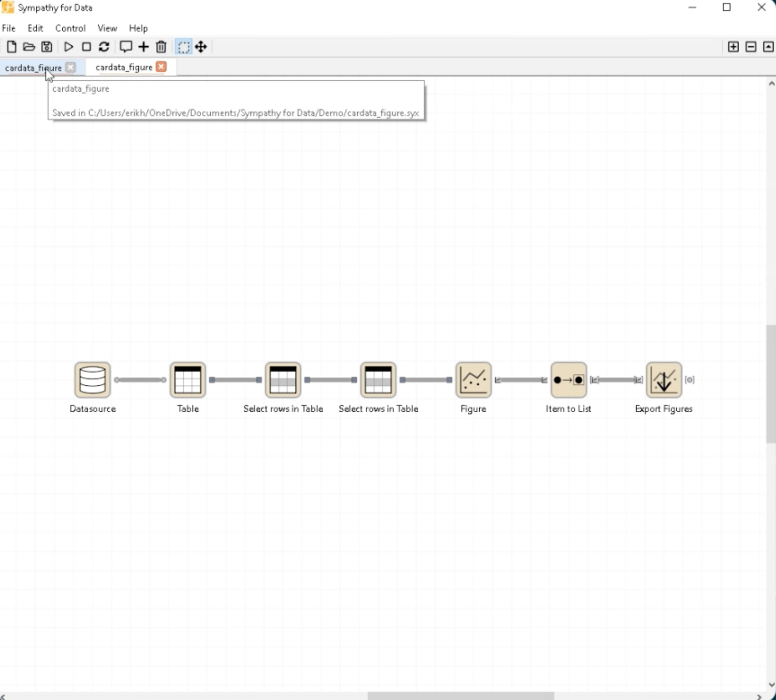Click the Figure node output port
The height and width of the screenshot is (700, 776).
point(498,380)
